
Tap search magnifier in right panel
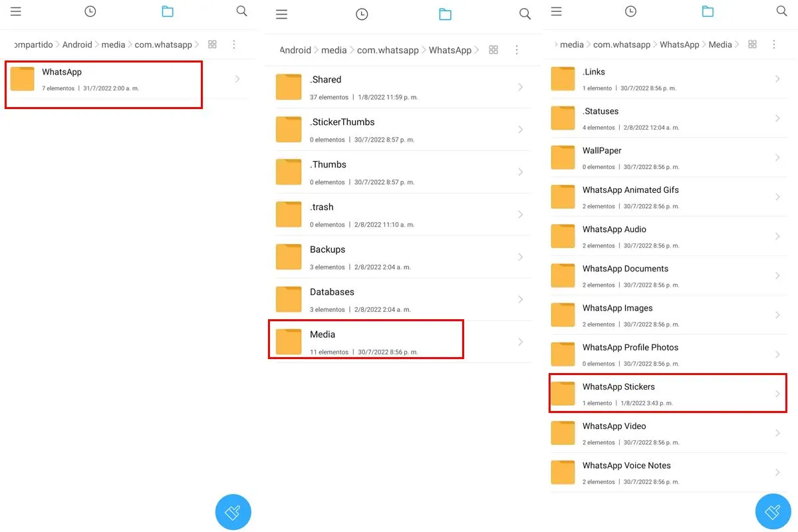[x=782, y=11]
